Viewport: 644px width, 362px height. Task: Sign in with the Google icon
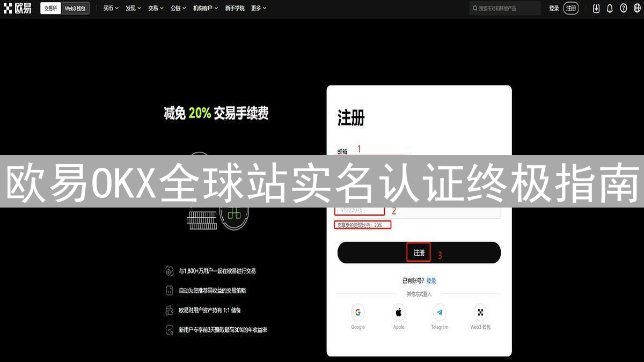tap(358, 312)
